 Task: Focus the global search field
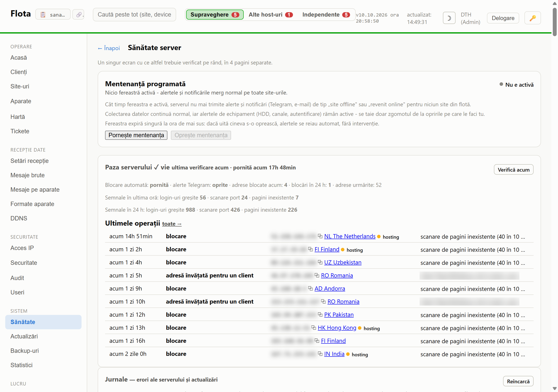click(x=134, y=15)
